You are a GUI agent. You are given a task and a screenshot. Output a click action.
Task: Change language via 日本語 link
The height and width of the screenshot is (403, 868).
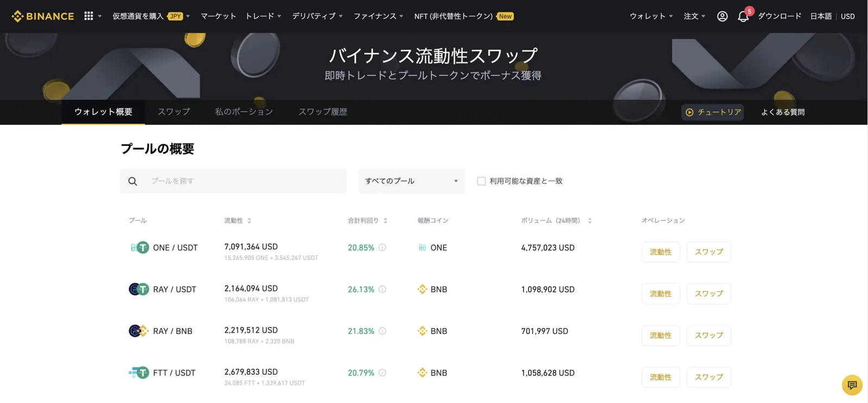[x=821, y=16]
